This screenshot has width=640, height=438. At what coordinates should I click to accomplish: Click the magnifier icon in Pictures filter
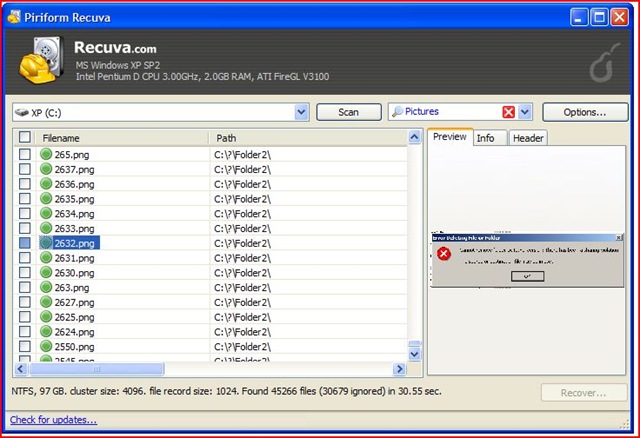click(x=398, y=112)
